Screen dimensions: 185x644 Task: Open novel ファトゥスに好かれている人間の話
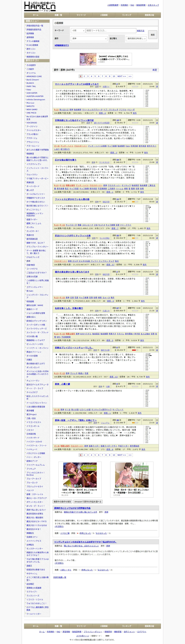tap(72, 199)
